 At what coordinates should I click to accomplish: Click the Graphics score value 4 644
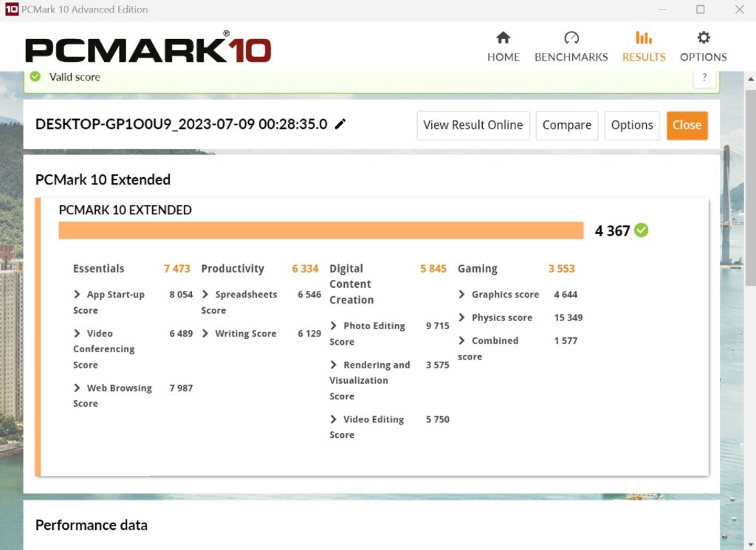566,295
